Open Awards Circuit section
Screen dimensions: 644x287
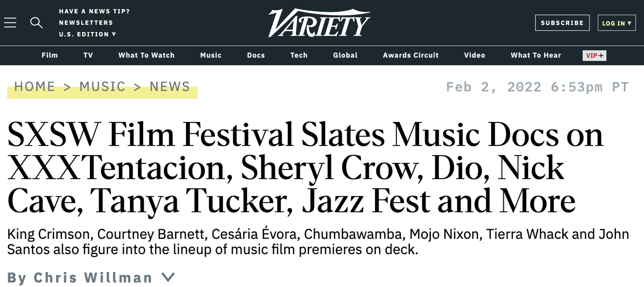[411, 55]
